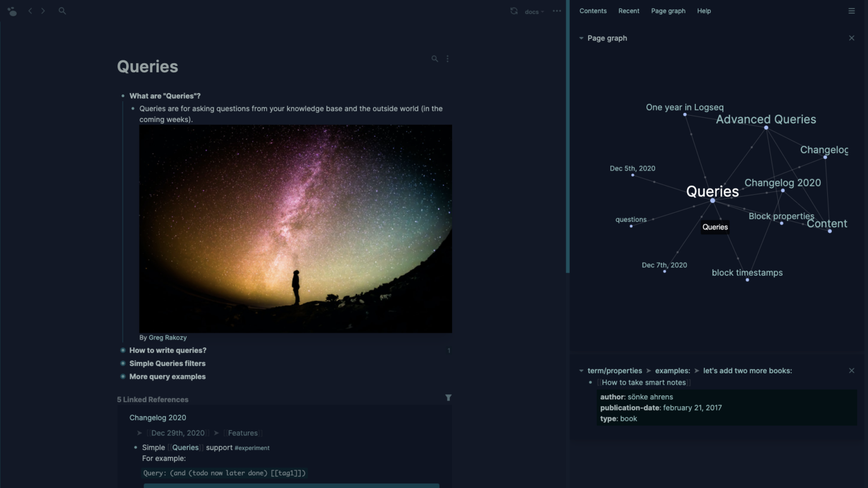Expand the 'How to write queries?' bullet
Image resolution: width=868 pixels, height=488 pixels.
(123, 350)
